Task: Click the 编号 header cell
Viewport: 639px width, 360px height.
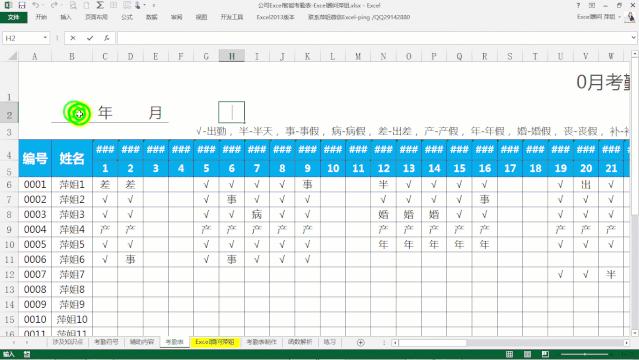Action: tap(35, 158)
